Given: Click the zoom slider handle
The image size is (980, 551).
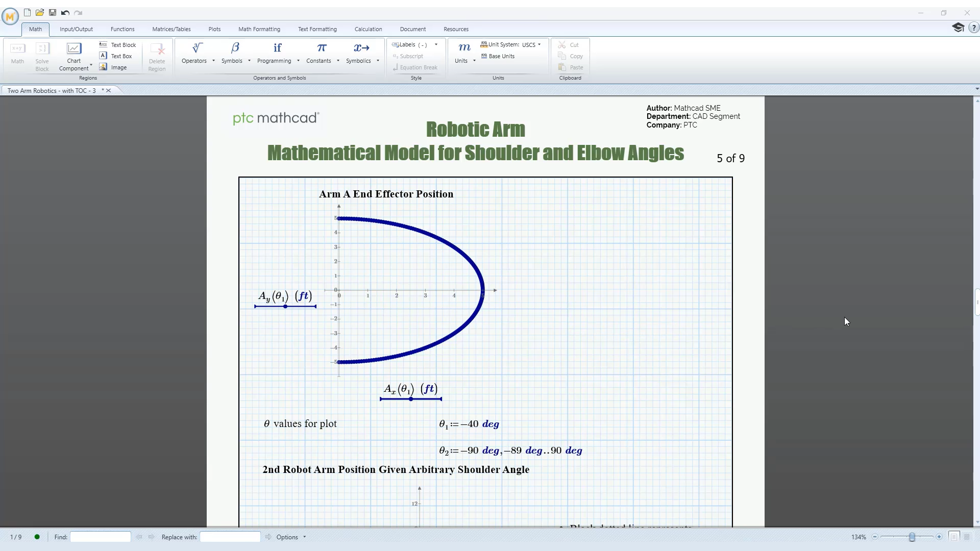Looking at the screenshot, I should pos(912,537).
